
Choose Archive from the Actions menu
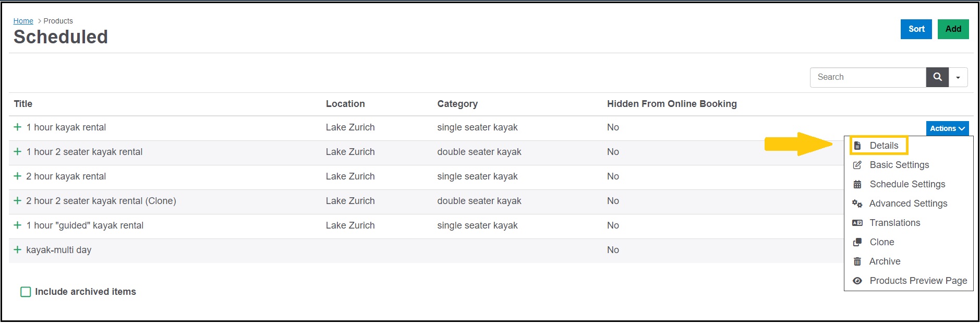(885, 261)
